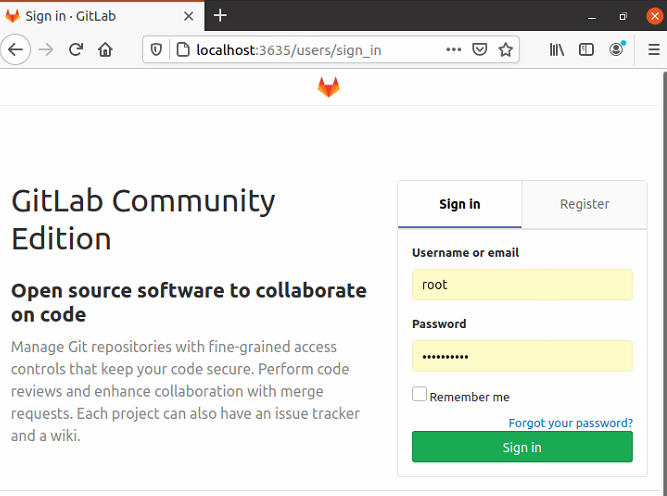Click the address bar URL text
The width and height of the screenshot is (667, 496).
point(289,50)
